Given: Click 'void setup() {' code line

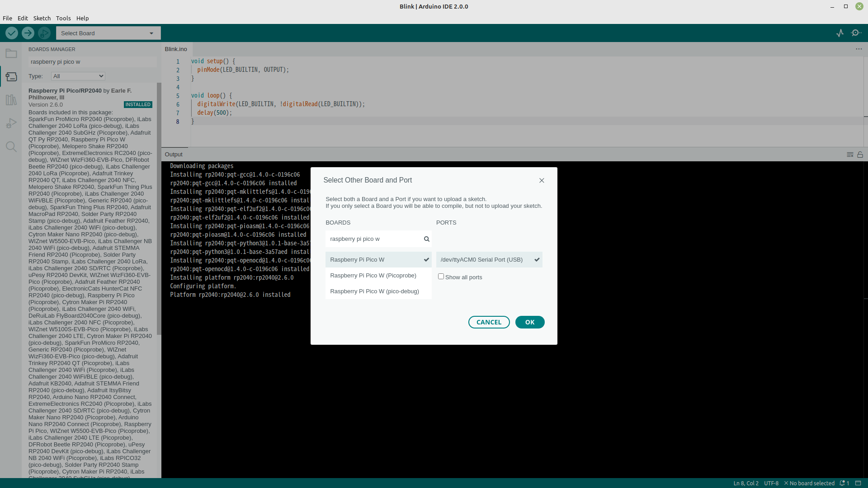Looking at the screenshot, I should click(x=213, y=61).
